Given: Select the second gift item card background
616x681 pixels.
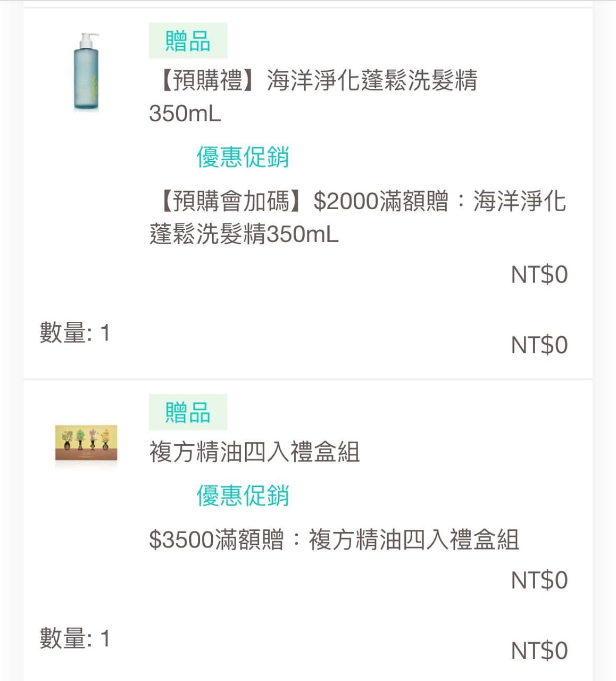Looking at the screenshot, I should click(308, 530).
